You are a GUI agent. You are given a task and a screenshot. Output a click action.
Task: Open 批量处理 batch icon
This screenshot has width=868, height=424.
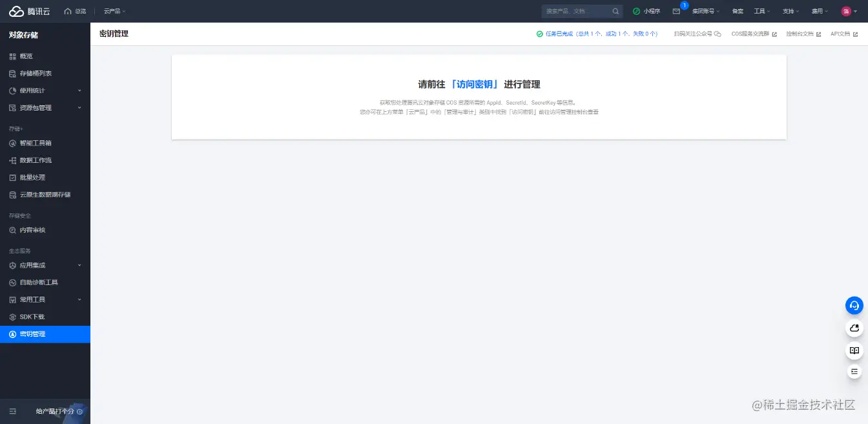point(12,177)
